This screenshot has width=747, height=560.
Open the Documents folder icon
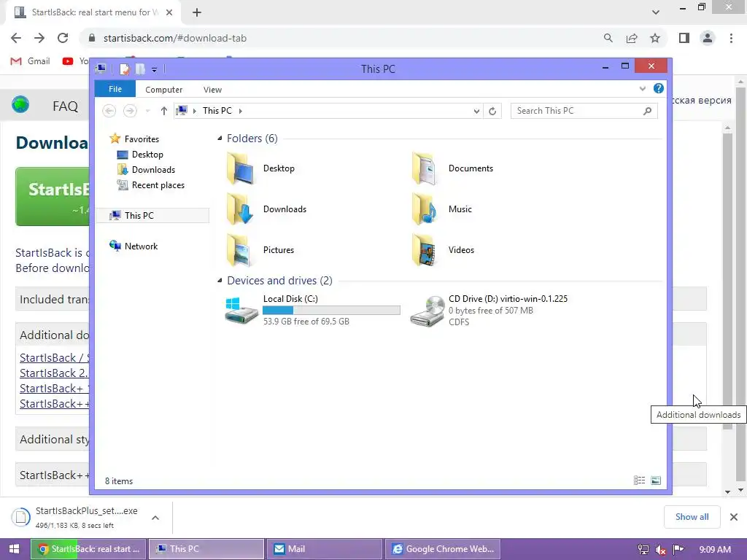(424, 168)
